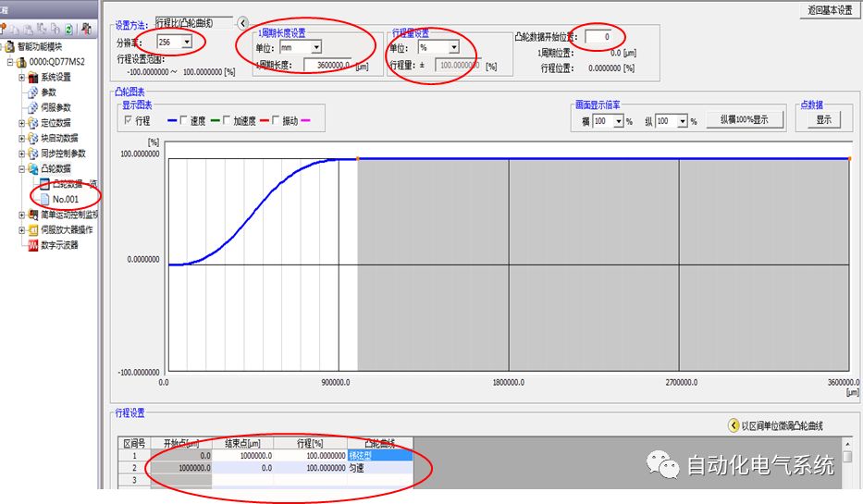Image resolution: width=863 pixels, height=504 pixels.
Task: Click the 伺服参数 servo parameter icon
Action: (x=31, y=107)
